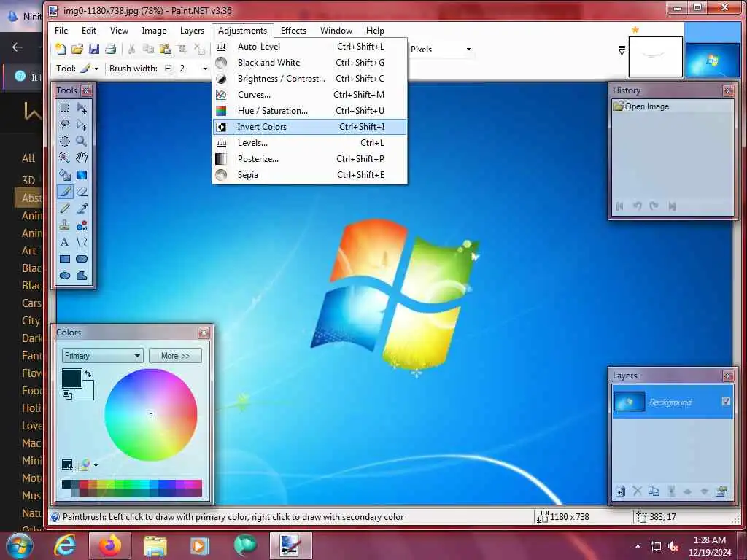This screenshot has height=560, width=747.
Task: Switch to the blank white image thumbnail
Action: click(x=656, y=57)
